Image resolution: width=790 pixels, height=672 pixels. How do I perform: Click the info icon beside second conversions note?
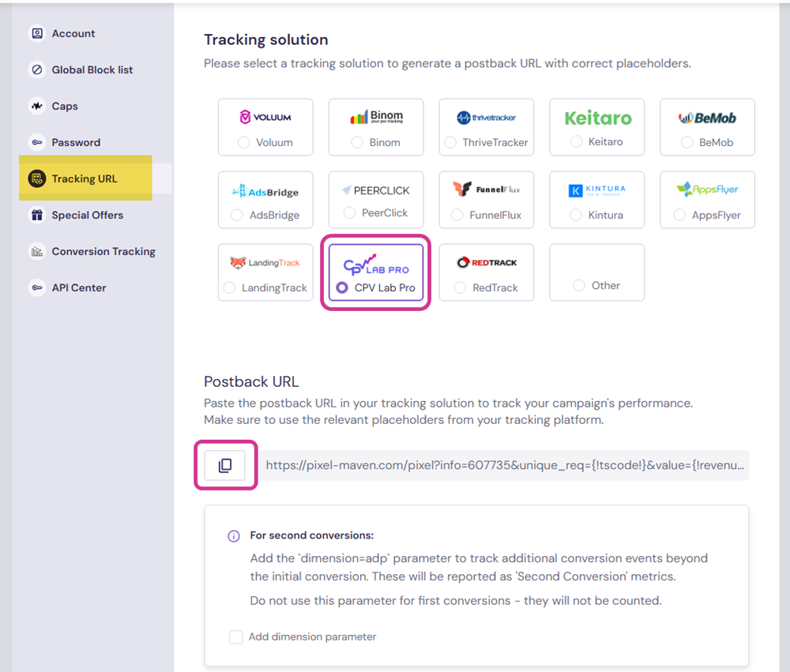click(x=234, y=536)
